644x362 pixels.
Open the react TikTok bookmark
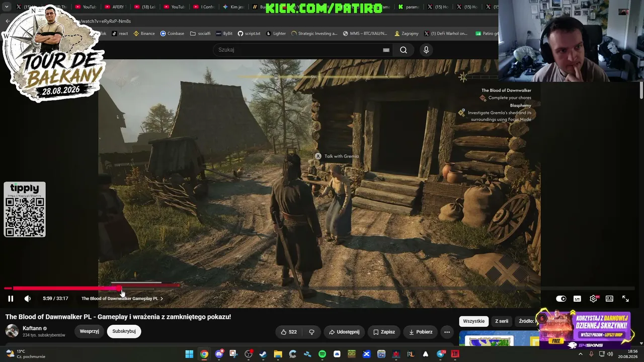[120, 34]
